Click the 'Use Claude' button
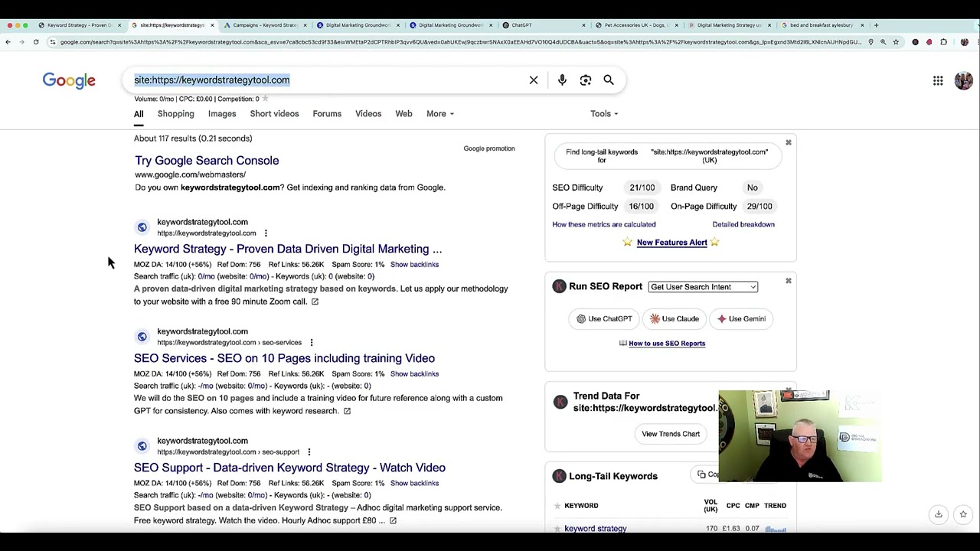This screenshot has width=980, height=551. click(x=675, y=319)
